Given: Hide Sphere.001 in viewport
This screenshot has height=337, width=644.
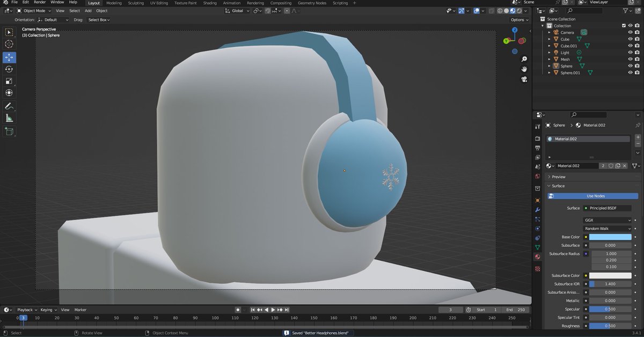Looking at the screenshot, I should click(x=630, y=72).
